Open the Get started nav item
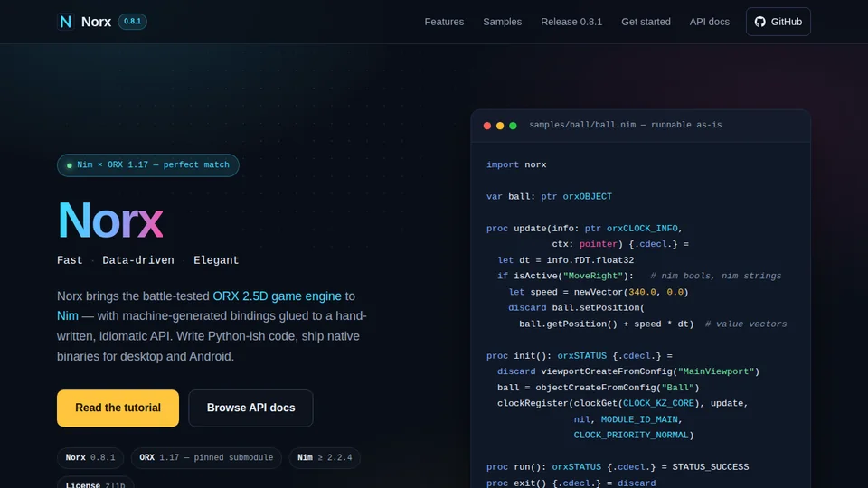Viewport: 868px width, 488px height. click(646, 22)
